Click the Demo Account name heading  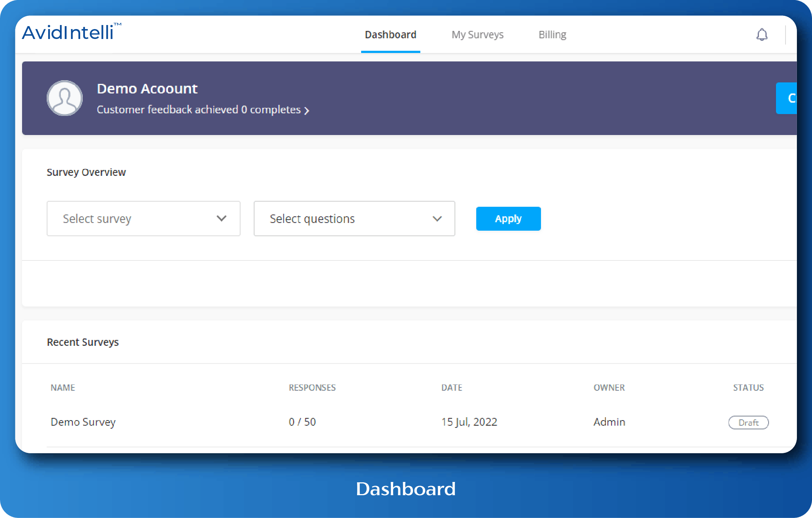pos(147,89)
